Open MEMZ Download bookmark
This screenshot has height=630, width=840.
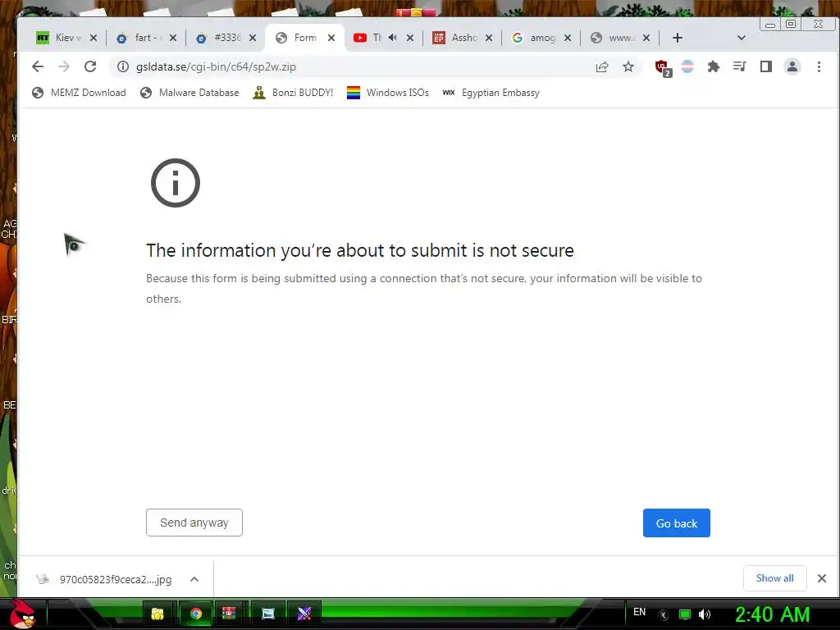[x=79, y=93]
